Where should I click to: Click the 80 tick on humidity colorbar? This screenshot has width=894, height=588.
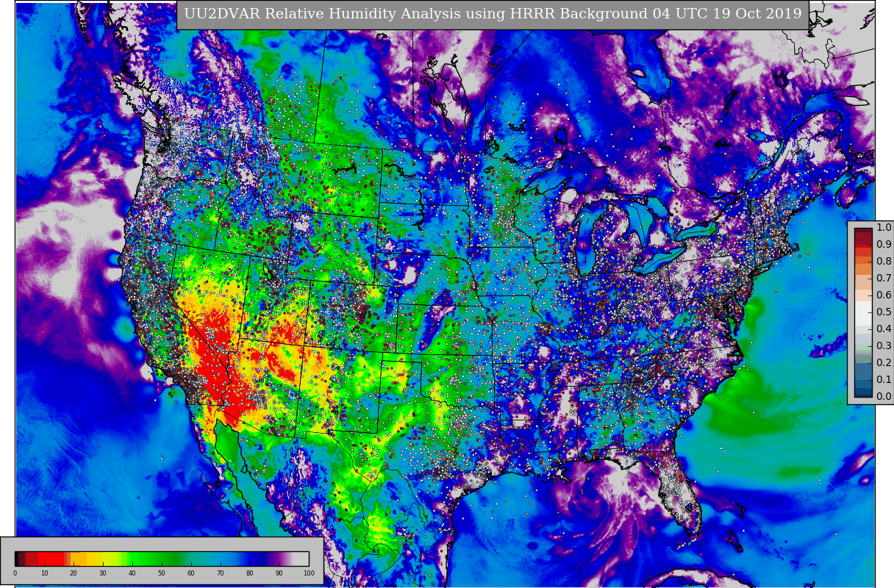[250, 573]
